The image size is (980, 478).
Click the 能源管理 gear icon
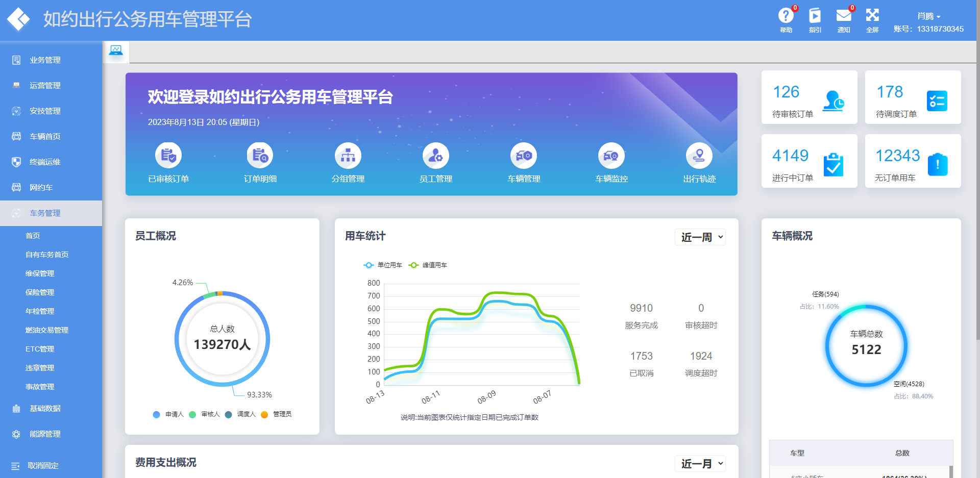[16, 434]
